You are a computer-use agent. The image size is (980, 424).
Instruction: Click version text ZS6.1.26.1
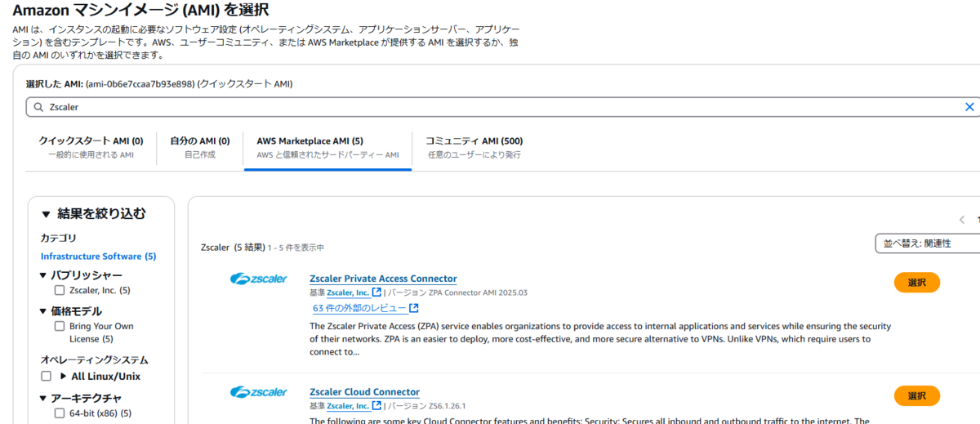(448, 406)
